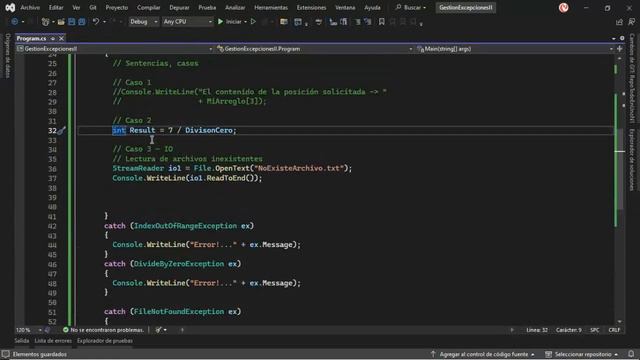Click line number 36 in the gutter

coord(52,169)
